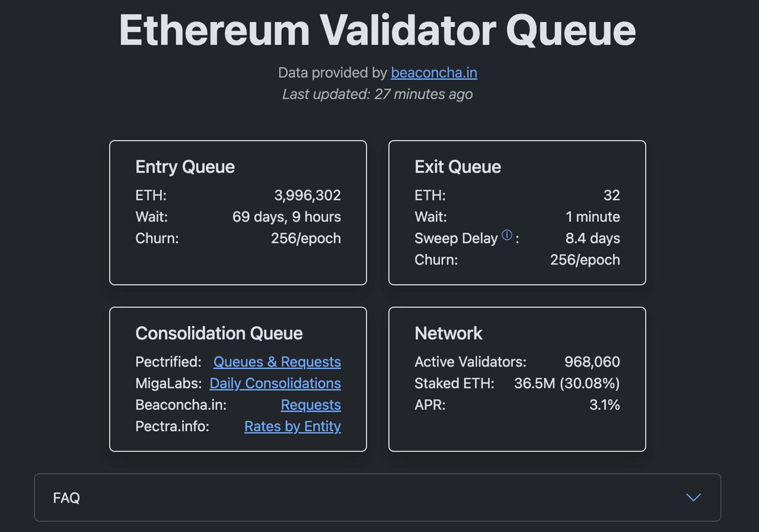The width and height of the screenshot is (759, 532).
Task: Click the Ethereum Validator Queue title
Action: pyautogui.click(x=377, y=30)
